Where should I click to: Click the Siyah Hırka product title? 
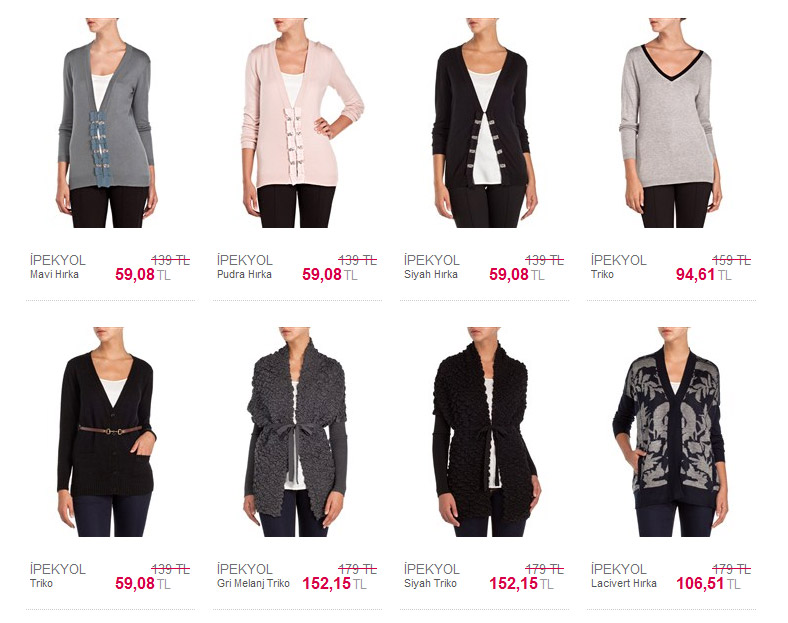coord(431,274)
